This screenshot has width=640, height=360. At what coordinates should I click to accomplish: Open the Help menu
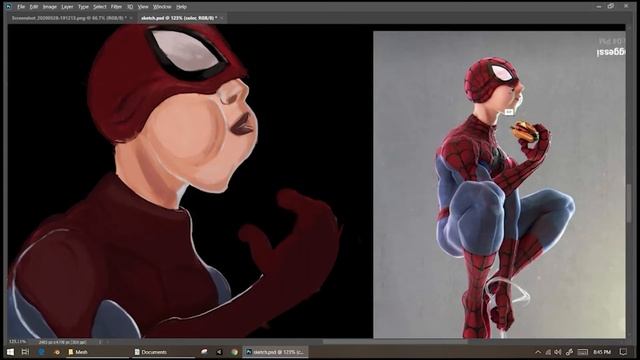click(181, 7)
